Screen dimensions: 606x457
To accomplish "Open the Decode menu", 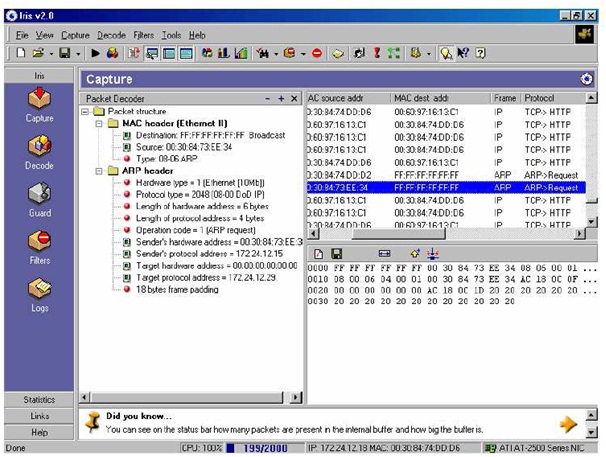I will pyautogui.click(x=111, y=35).
